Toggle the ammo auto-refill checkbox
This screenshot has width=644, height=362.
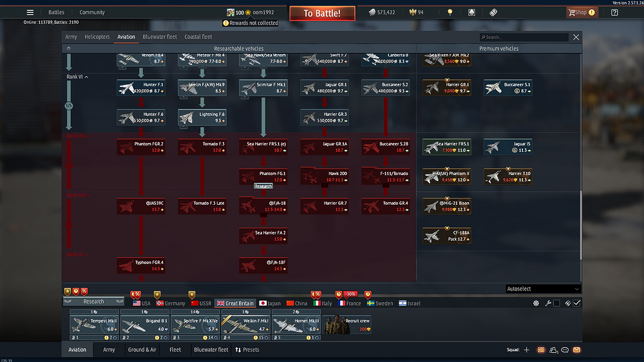pos(576,303)
